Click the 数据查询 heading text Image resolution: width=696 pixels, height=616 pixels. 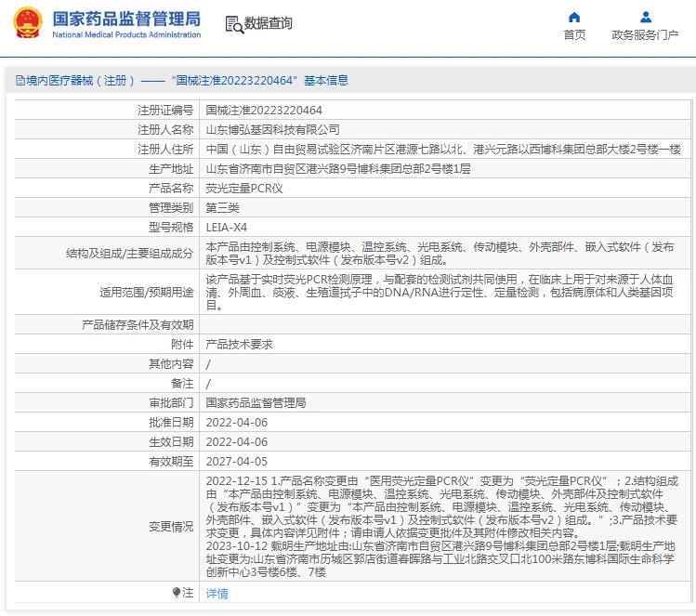coord(268,24)
